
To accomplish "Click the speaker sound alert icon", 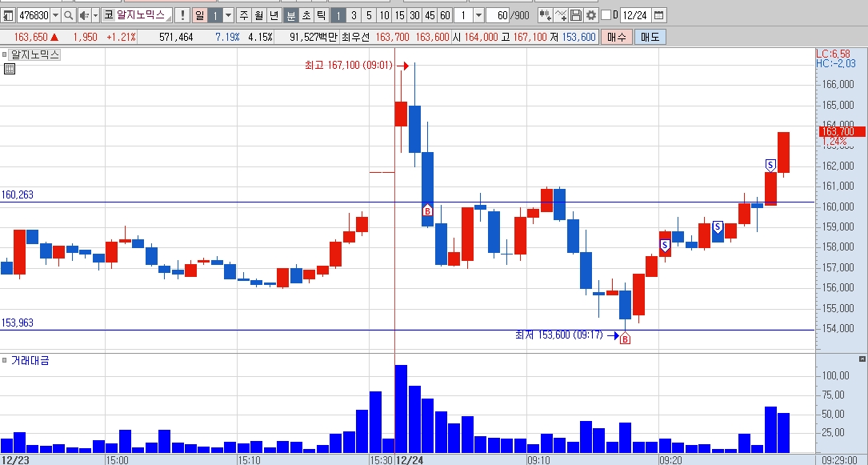I will (83, 15).
